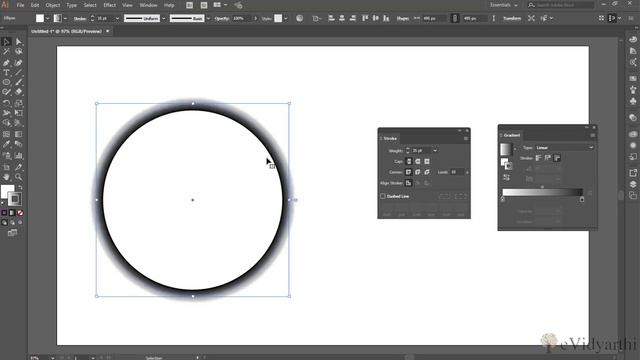
Task: Apply gradient along stroke option
Action: point(548,158)
